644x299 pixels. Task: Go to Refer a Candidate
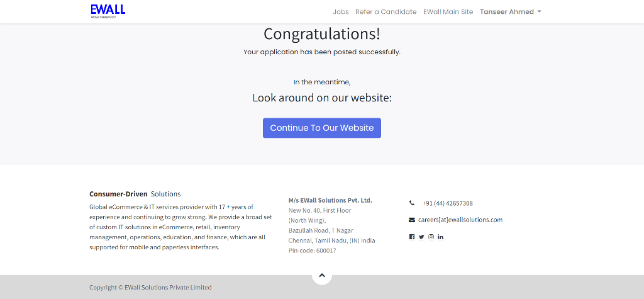click(x=386, y=11)
